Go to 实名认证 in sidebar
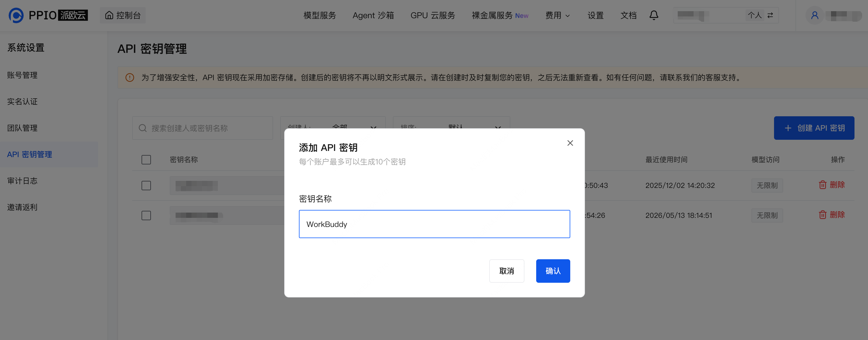This screenshot has width=868, height=340. pyautogui.click(x=22, y=101)
